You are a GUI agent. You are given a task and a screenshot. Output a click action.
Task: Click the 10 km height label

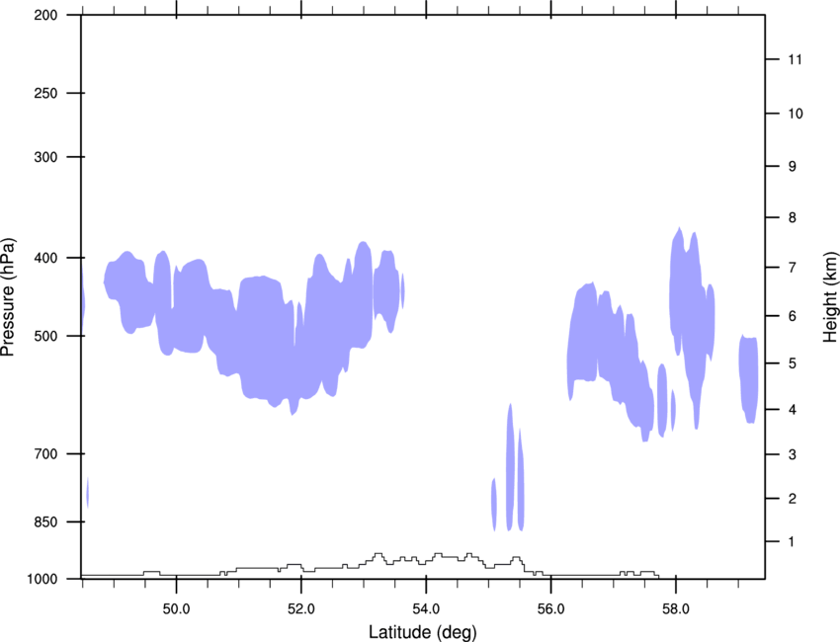tap(796, 114)
